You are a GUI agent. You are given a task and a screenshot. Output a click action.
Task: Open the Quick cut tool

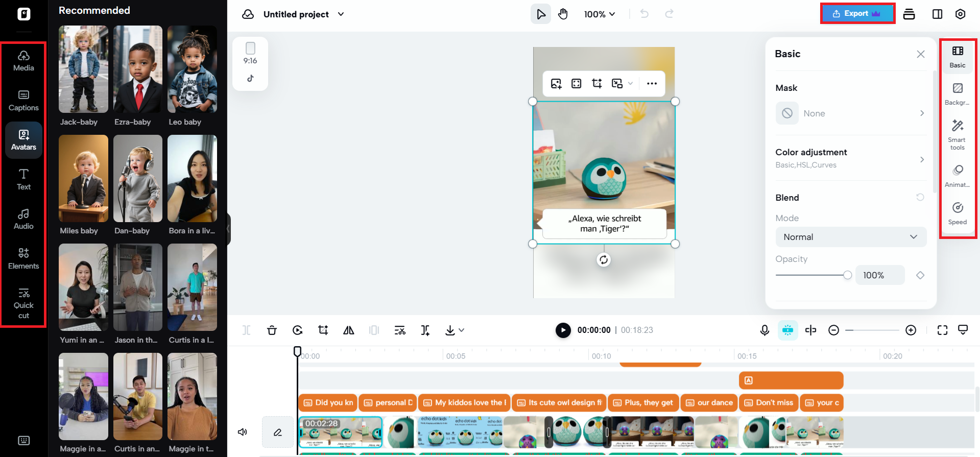coord(23,303)
